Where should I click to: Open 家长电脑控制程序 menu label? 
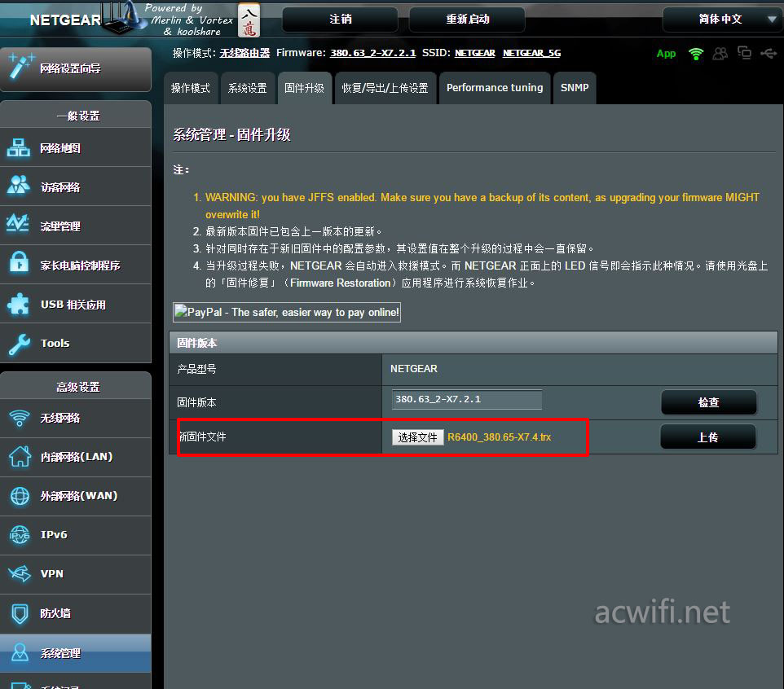coord(81,266)
